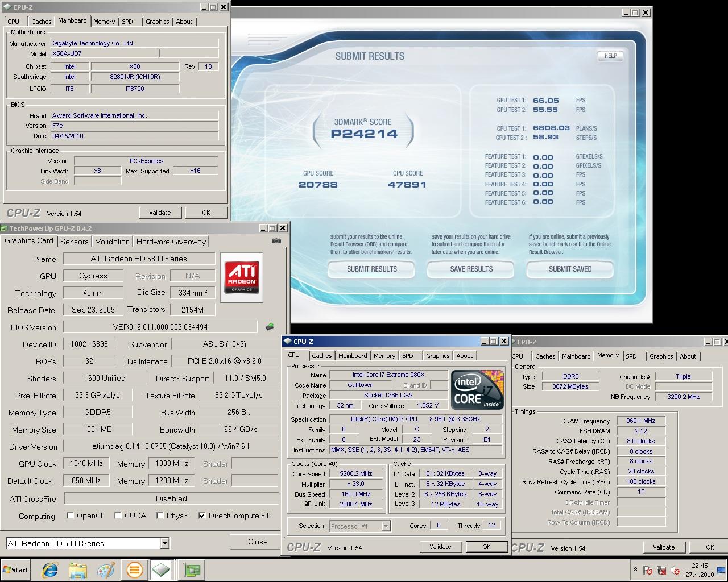Click the X58A-UD7 motherboard model field

click(x=104, y=53)
